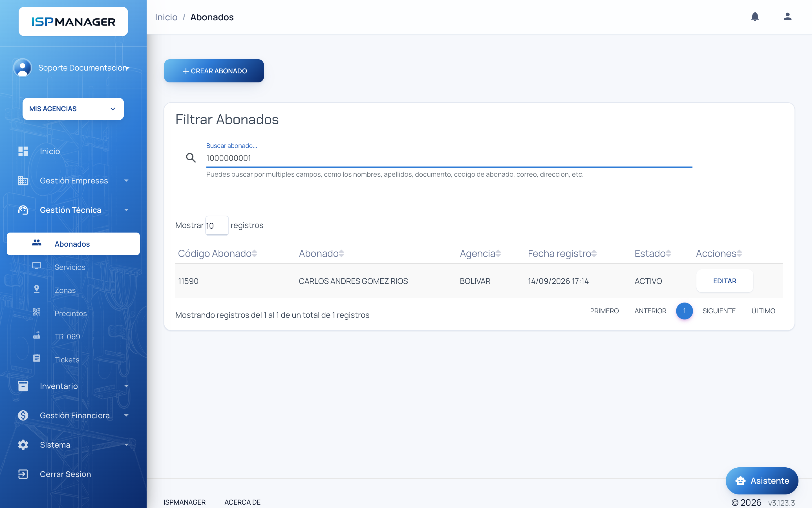The image size is (812, 508).
Task: Expand the Sistema arrow
Action: [x=126, y=445]
